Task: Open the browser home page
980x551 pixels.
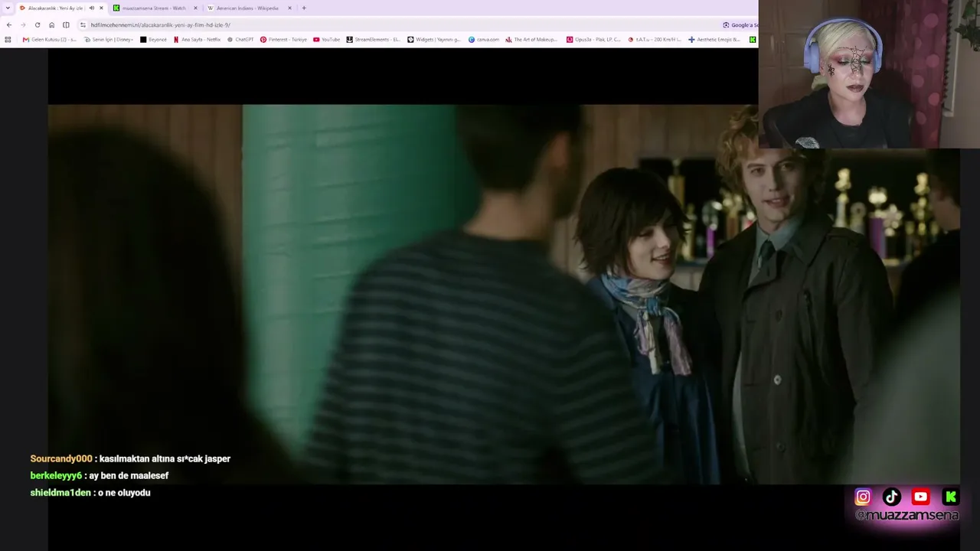Action: (52, 24)
